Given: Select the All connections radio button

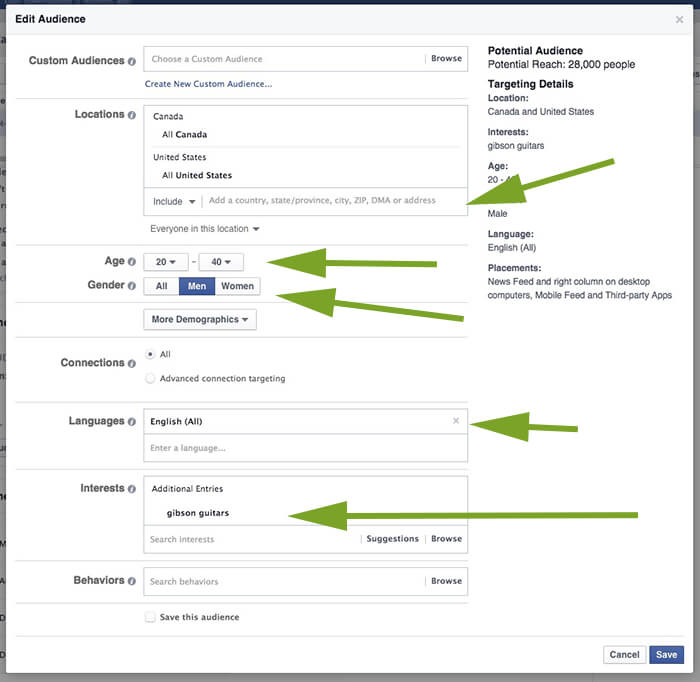Looking at the screenshot, I should point(150,354).
